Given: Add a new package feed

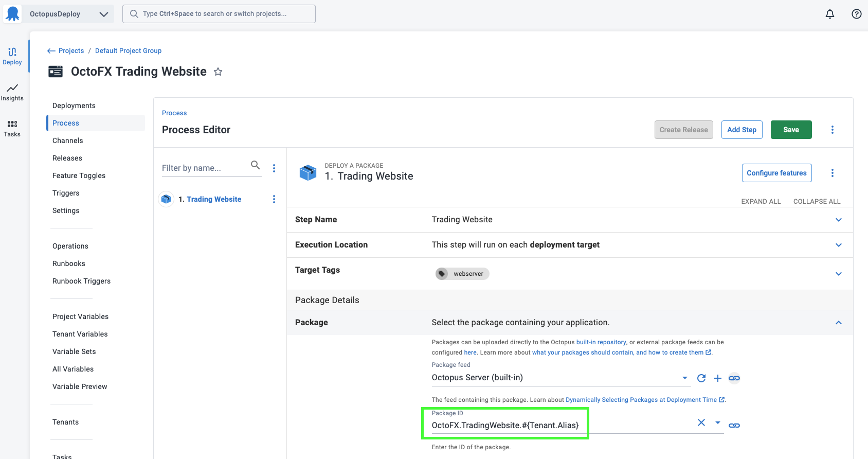Looking at the screenshot, I should click(x=718, y=378).
